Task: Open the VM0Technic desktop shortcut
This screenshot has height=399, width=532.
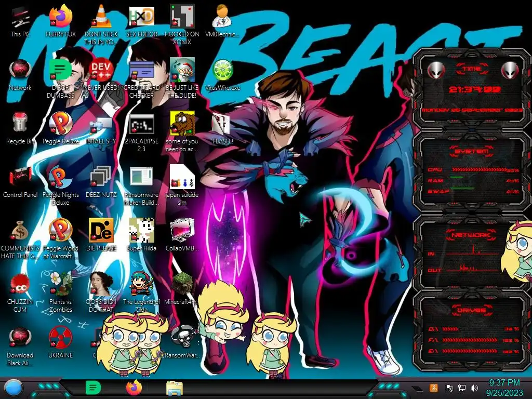Action: pos(222,17)
